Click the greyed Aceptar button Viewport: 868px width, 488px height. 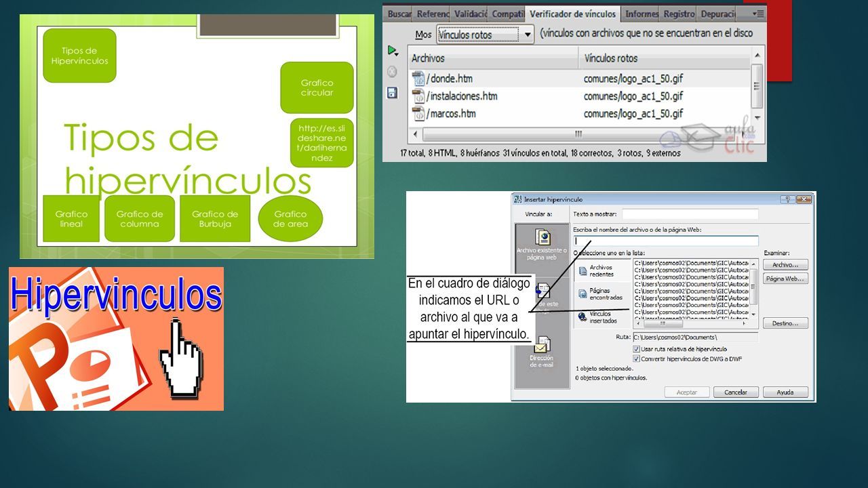[x=687, y=392]
